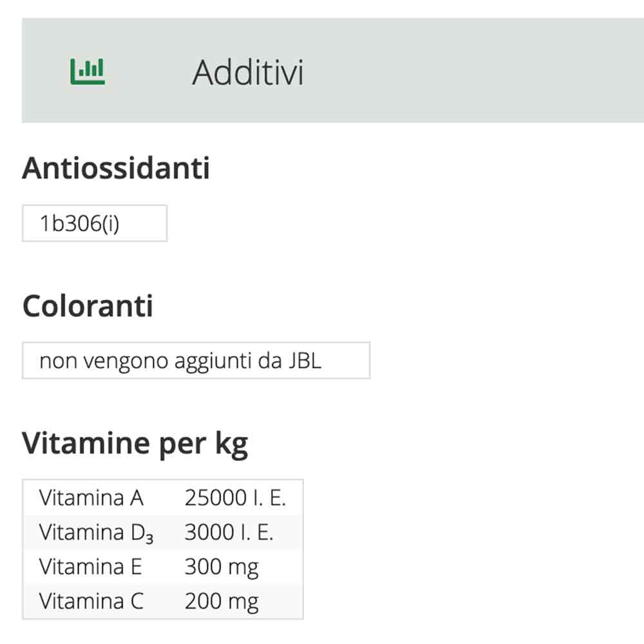The width and height of the screenshot is (644, 644).
Task: Select the 300 mg value cell
Action: [x=221, y=566]
